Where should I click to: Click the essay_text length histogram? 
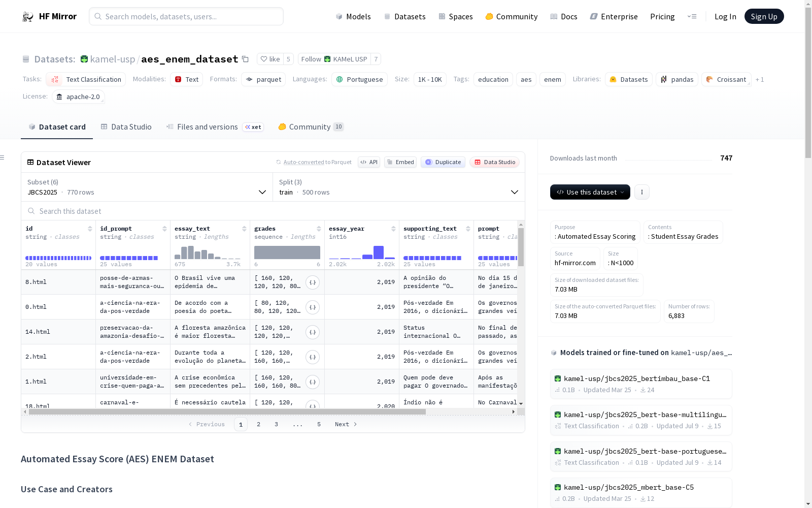point(208,252)
